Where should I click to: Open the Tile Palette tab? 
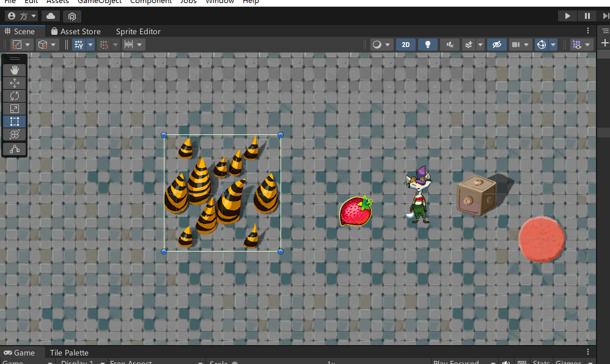click(x=68, y=352)
